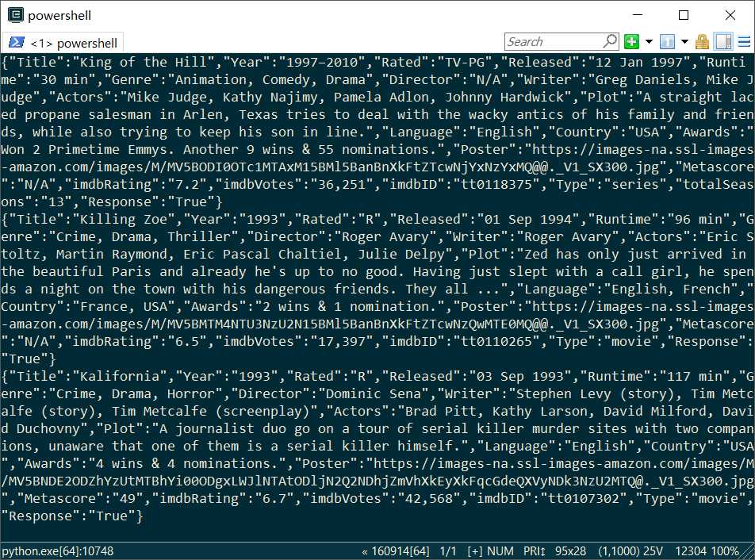This screenshot has height=560, width=755.
Task: Click the [+] status bar indicator
Action: (x=474, y=550)
